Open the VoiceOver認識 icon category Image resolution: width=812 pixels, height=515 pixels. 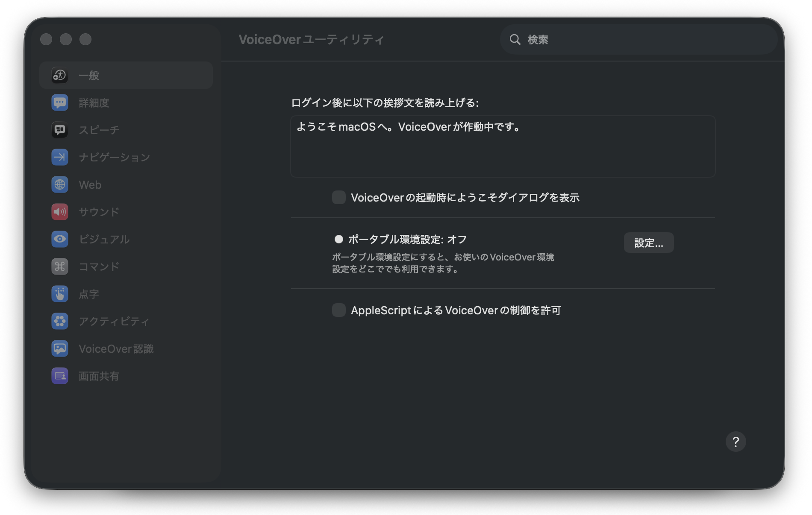(60, 348)
